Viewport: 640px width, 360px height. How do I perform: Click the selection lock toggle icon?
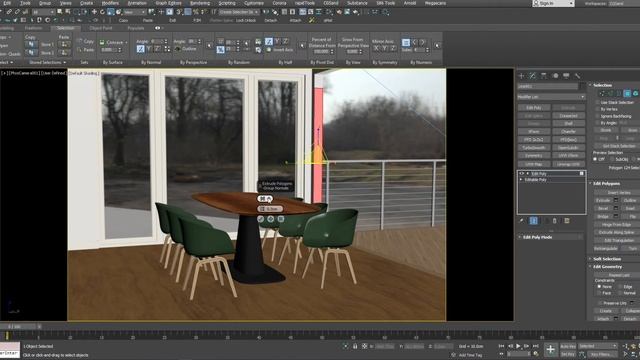(355, 346)
